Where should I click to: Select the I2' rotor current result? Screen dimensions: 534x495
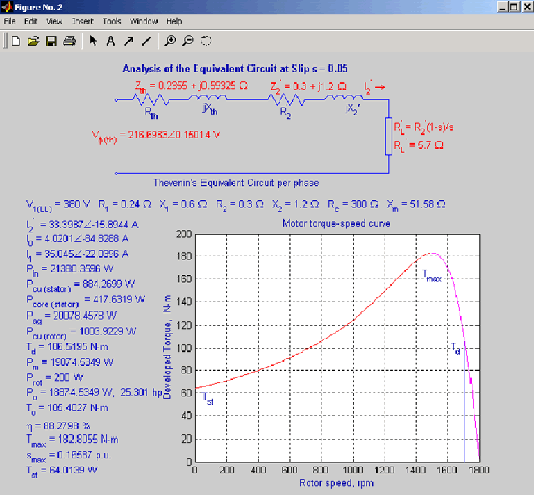click(x=82, y=225)
